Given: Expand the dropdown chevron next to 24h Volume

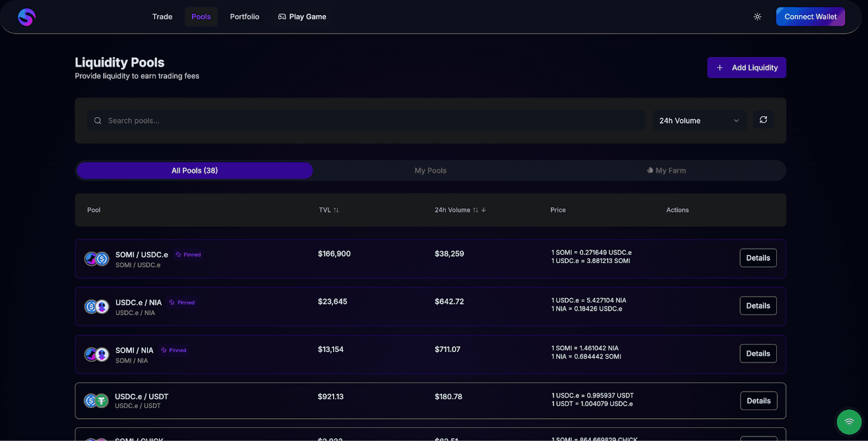Looking at the screenshot, I should (x=736, y=120).
